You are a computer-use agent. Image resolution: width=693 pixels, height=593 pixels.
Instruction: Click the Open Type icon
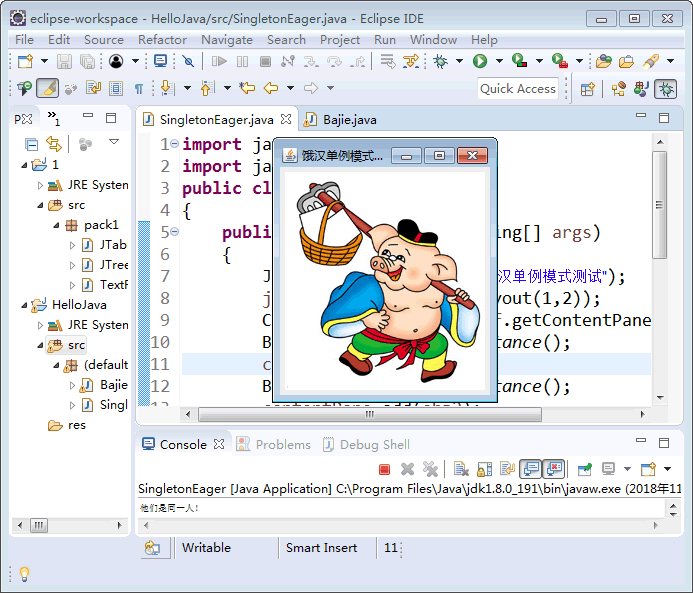pos(603,61)
